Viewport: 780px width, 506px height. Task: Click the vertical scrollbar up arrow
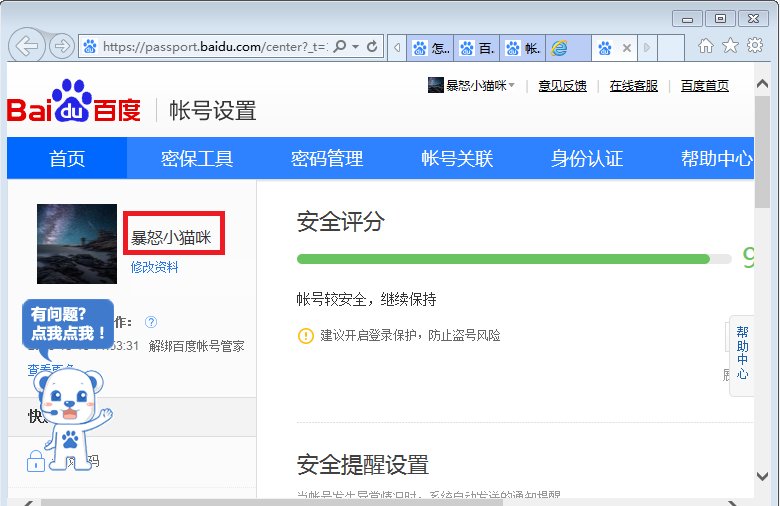tap(762, 84)
